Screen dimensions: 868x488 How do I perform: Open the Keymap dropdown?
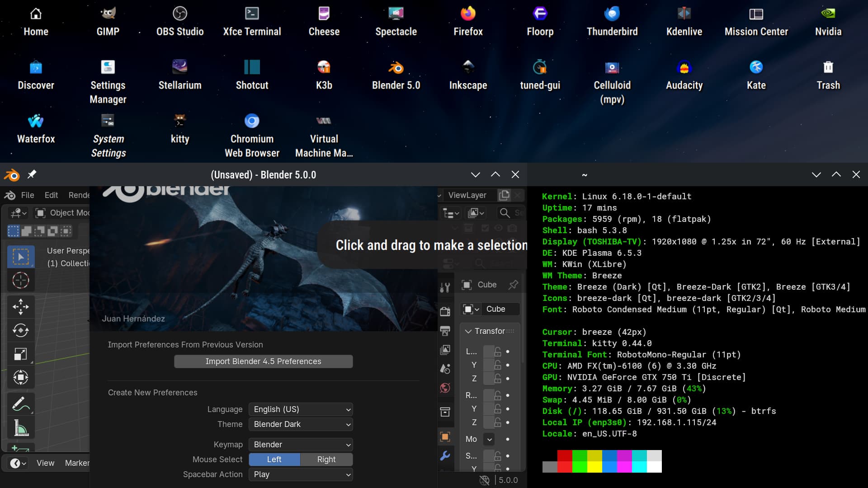(301, 445)
